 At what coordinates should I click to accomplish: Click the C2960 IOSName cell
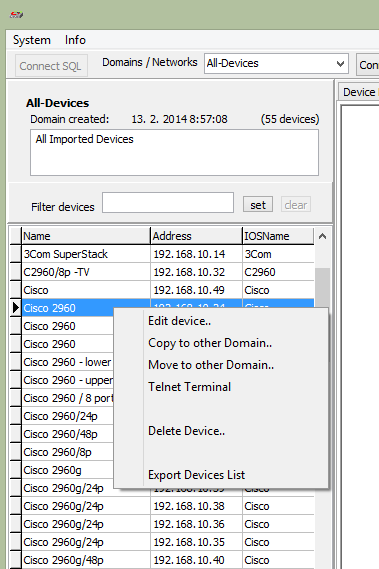tap(278, 272)
